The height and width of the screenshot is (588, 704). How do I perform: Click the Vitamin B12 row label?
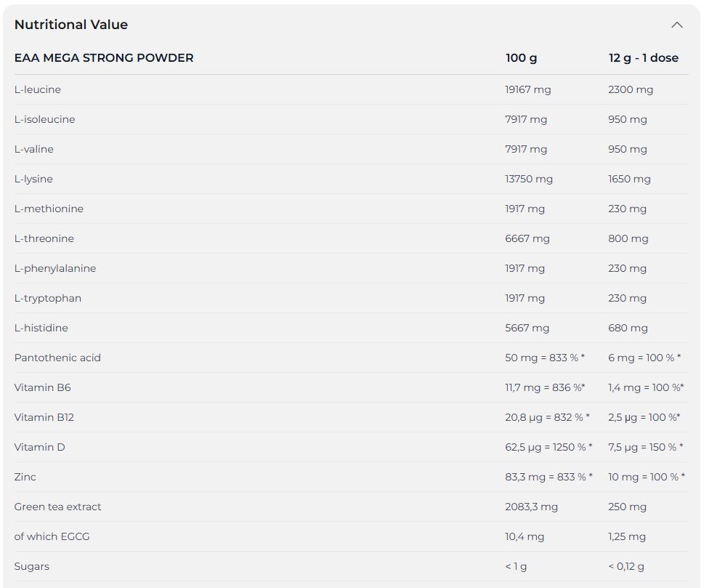coord(44,417)
